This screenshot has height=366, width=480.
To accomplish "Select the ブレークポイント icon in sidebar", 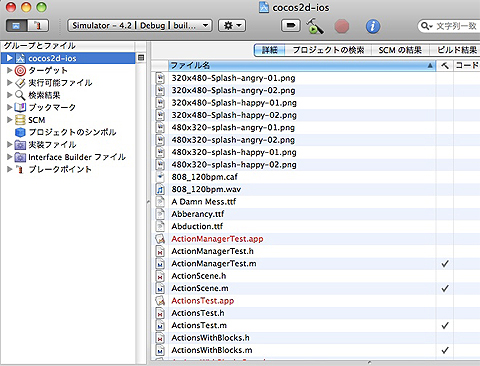I will tap(20, 169).
